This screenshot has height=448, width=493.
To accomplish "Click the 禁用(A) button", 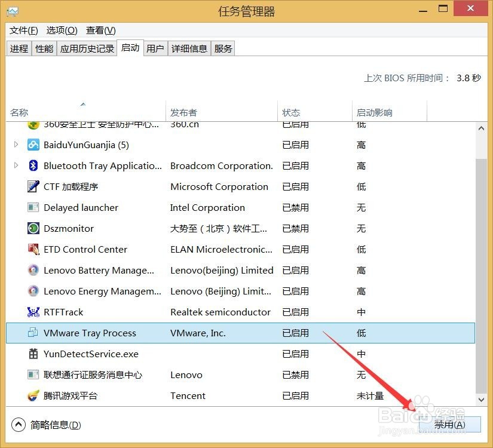I will click(449, 425).
